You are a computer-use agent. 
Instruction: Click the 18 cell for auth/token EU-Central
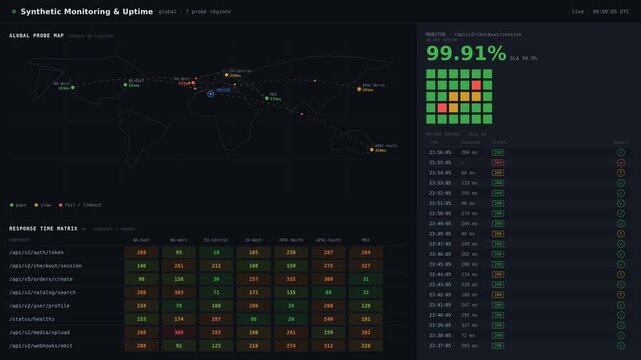click(x=216, y=253)
